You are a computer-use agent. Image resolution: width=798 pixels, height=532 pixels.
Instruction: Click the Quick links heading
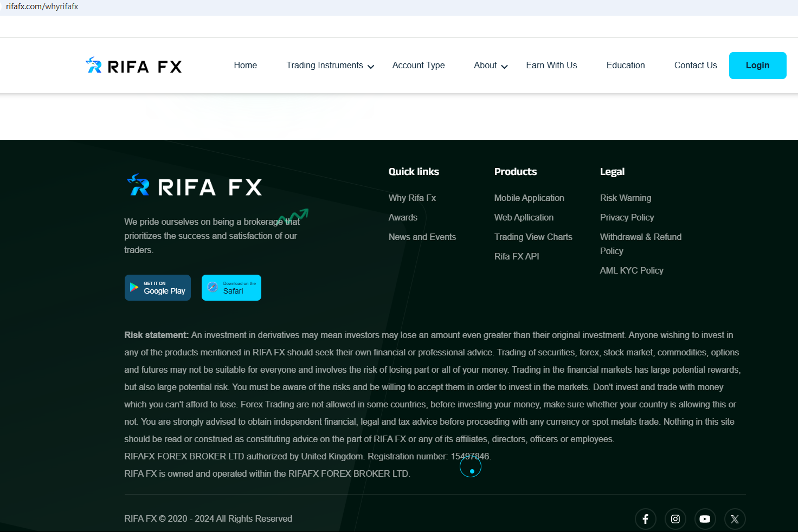[414, 172]
